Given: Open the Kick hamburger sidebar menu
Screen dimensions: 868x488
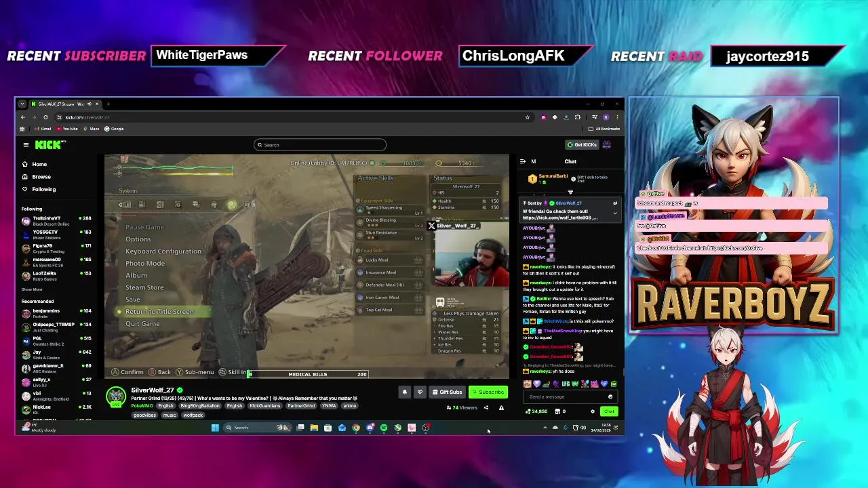Looking at the screenshot, I should click(26, 144).
